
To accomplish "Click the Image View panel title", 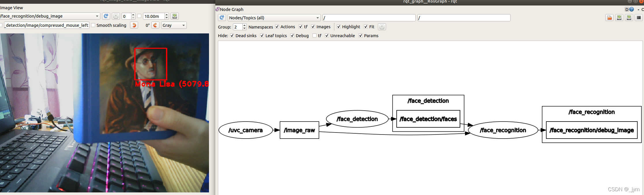I will pos(12,8).
